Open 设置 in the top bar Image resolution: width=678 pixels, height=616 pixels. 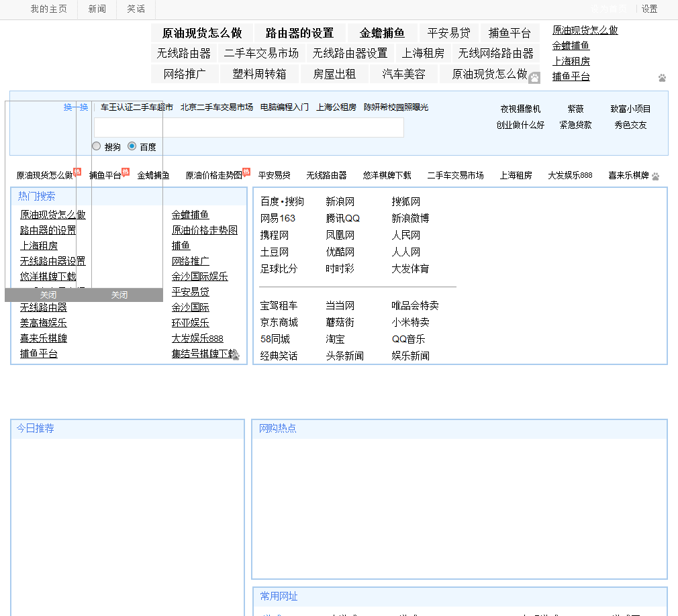(649, 9)
